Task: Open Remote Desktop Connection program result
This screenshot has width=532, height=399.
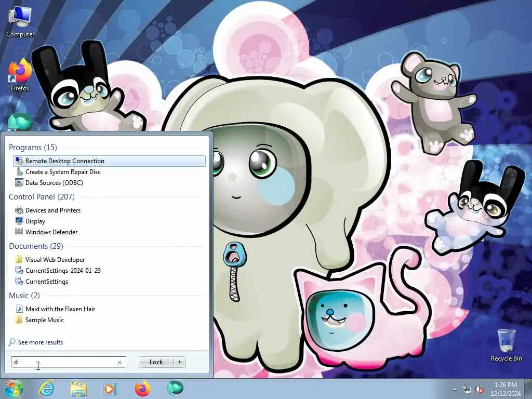Action: [109, 161]
